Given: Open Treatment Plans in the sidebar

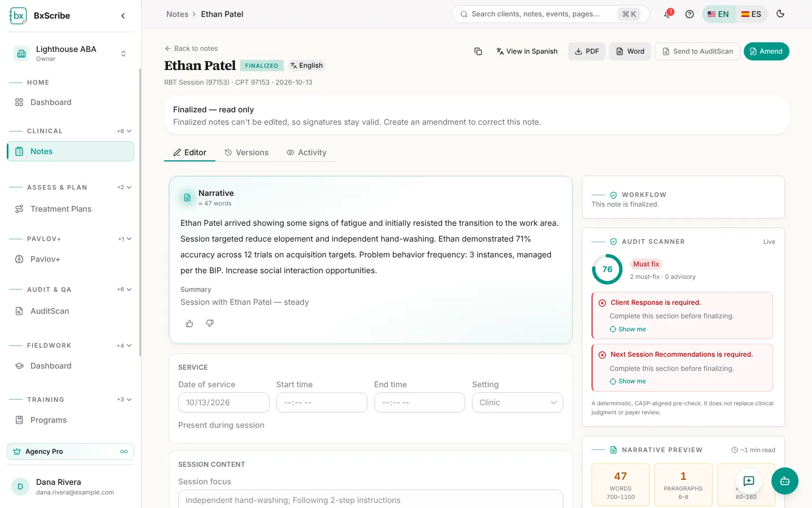Looking at the screenshot, I should point(70,209).
